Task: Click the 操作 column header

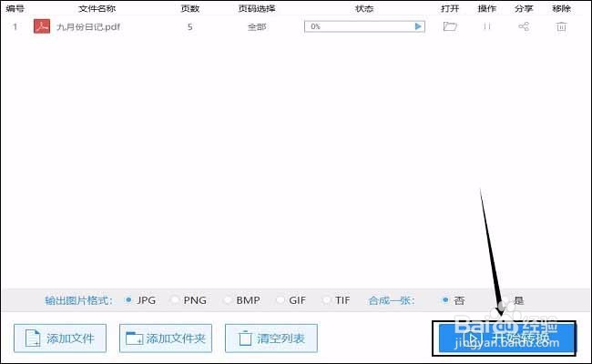Action: tap(487, 8)
